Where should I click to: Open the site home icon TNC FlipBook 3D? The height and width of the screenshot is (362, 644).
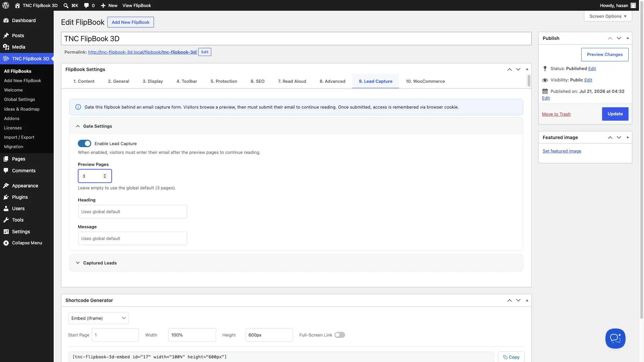17,5
